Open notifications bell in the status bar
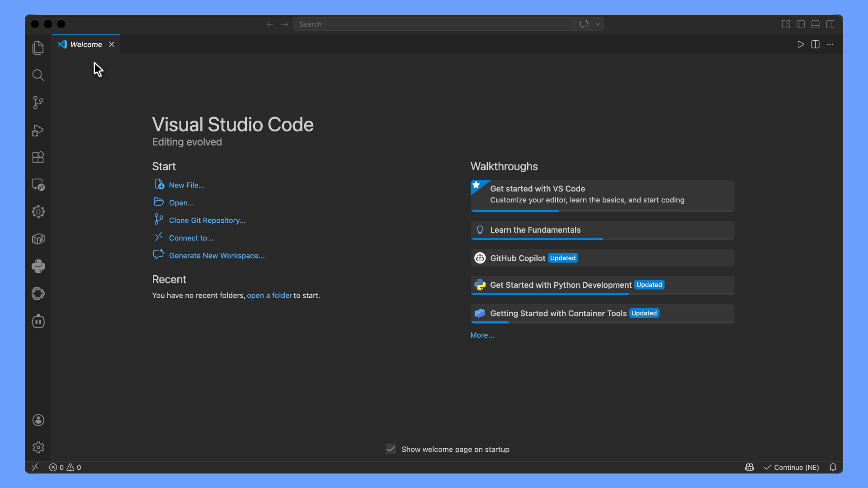 click(x=833, y=467)
